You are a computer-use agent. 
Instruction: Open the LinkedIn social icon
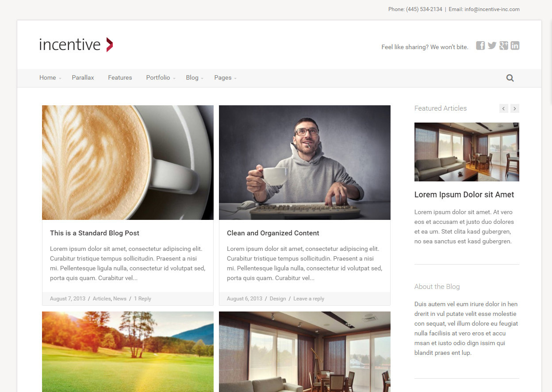[x=515, y=46]
